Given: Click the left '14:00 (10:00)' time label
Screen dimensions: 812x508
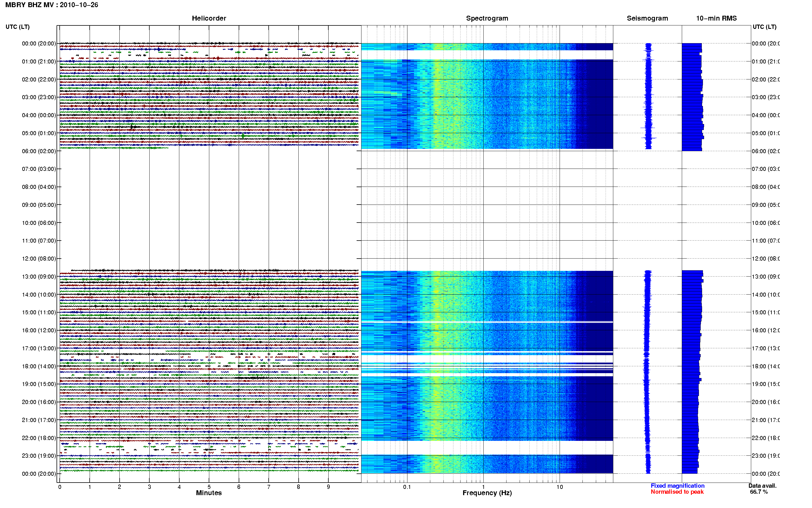Looking at the screenshot, I should [39, 295].
